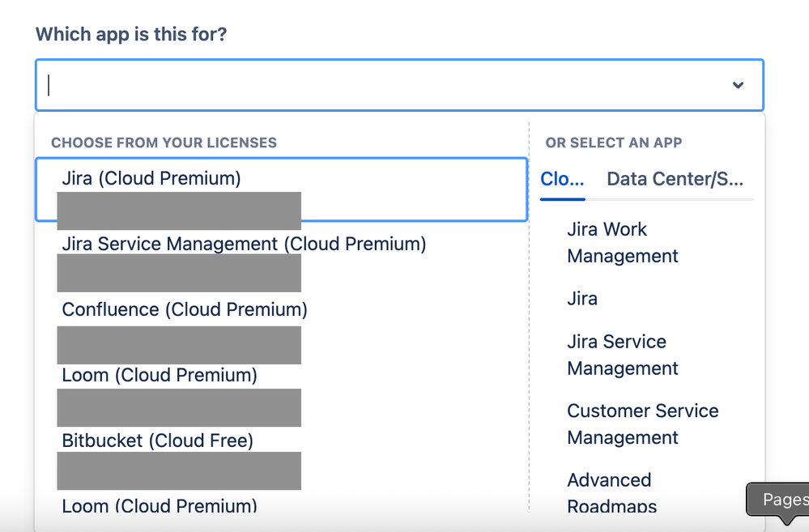This screenshot has height=532, width=809.
Task: Focus the 'Which app is this for' field
Action: pyautogui.click(x=399, y=85)
